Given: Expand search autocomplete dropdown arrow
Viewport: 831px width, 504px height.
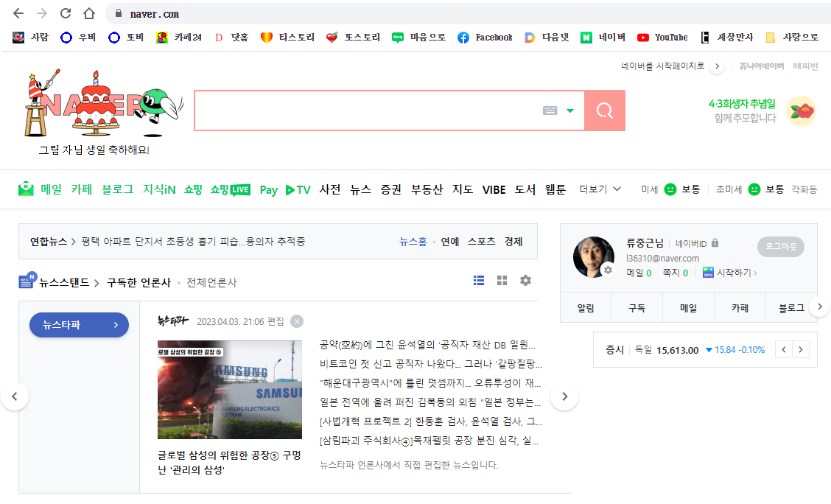Looking at the screenshot, I should pos(570,111).
